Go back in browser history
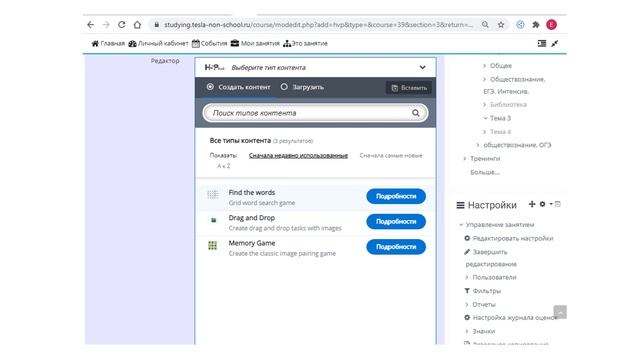 [91, 25]
